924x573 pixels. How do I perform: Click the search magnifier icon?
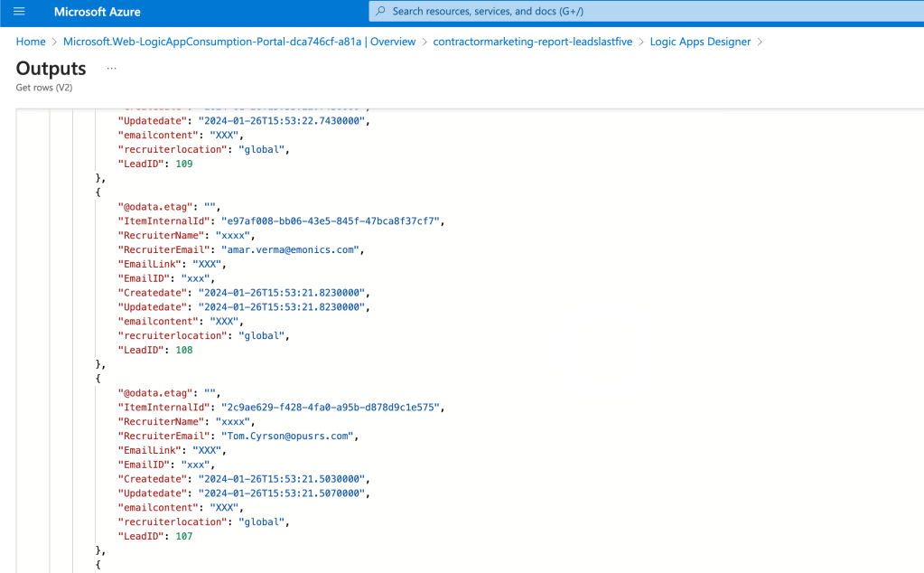[x=380, y=11]
